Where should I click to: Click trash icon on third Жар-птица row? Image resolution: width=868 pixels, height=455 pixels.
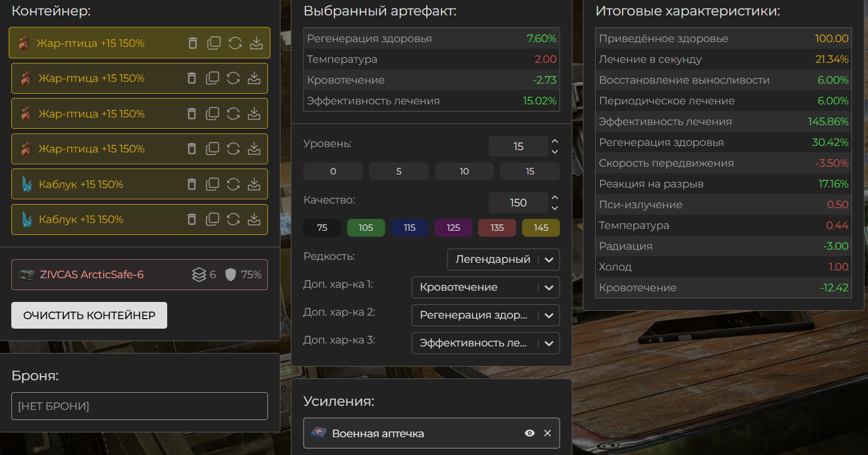[192, 113]
